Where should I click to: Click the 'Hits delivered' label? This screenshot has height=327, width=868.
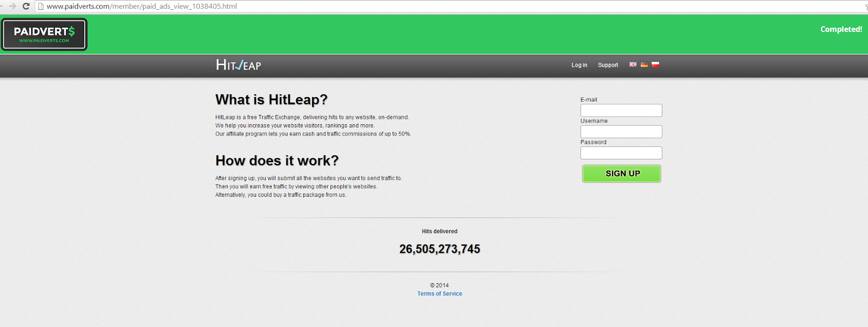(439, 231)
